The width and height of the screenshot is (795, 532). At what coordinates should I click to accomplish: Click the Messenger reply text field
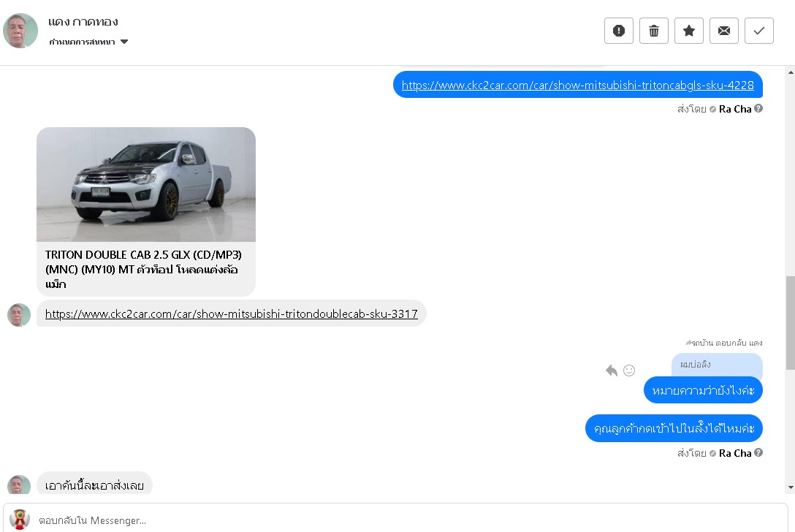click(395, 520)
